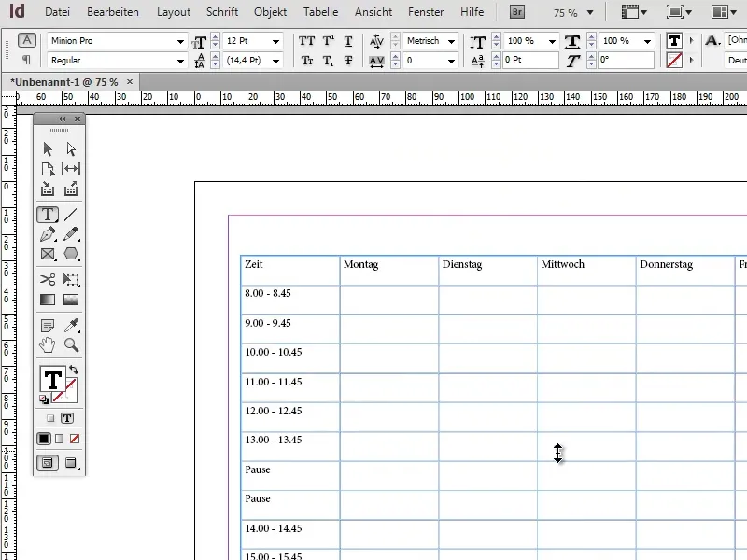Switch to paragraph formatting controls (¶)

pos(27,60)
